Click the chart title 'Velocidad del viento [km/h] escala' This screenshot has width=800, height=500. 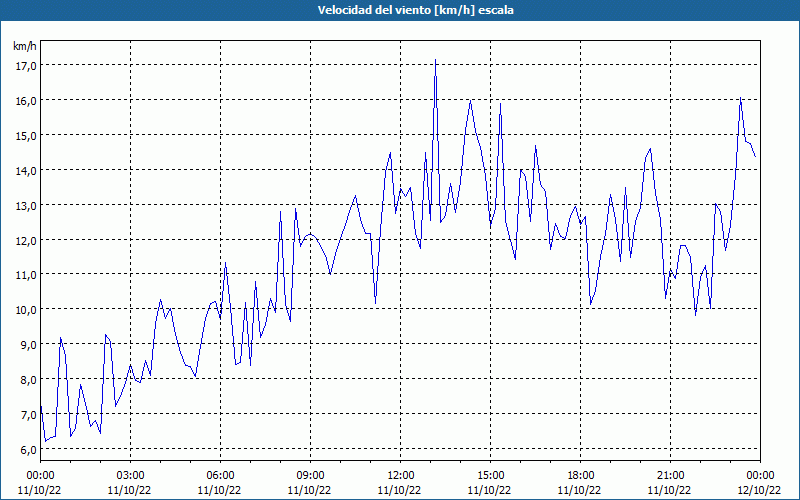[x=415, y=10]
